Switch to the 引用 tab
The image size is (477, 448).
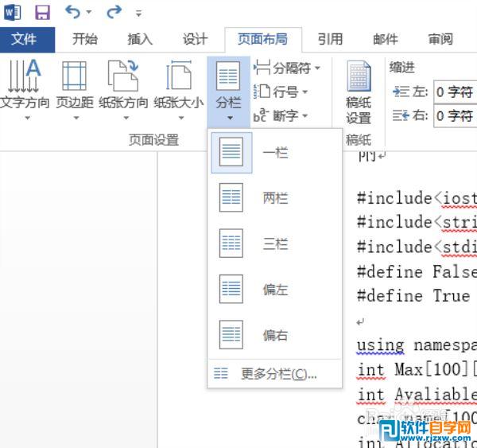coord(331,39)
